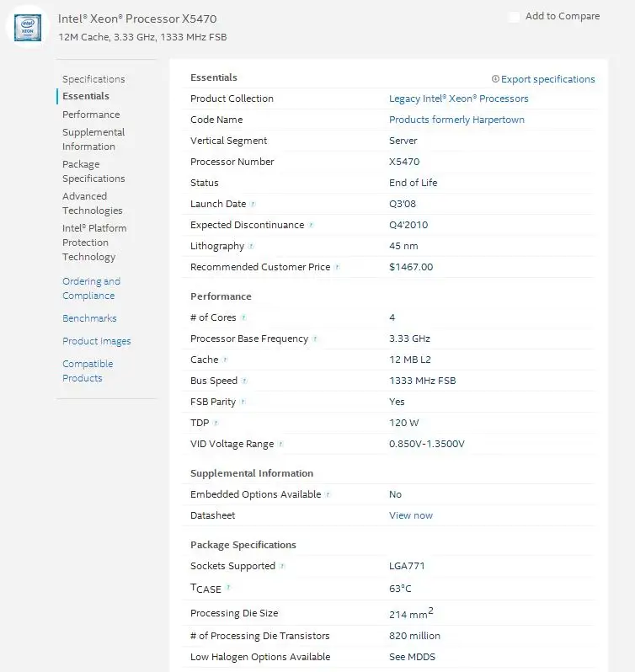Click the Server vertical segment value

pos(403,141)
